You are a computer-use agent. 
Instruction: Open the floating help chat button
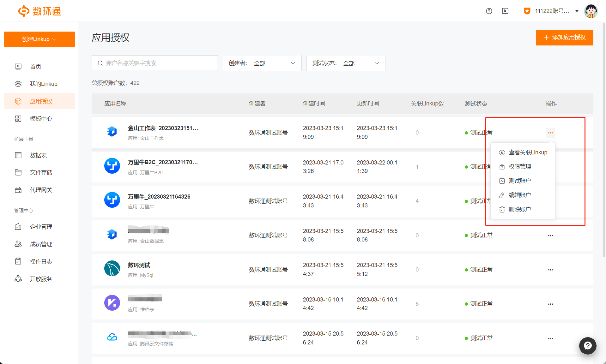coord(587,346)
